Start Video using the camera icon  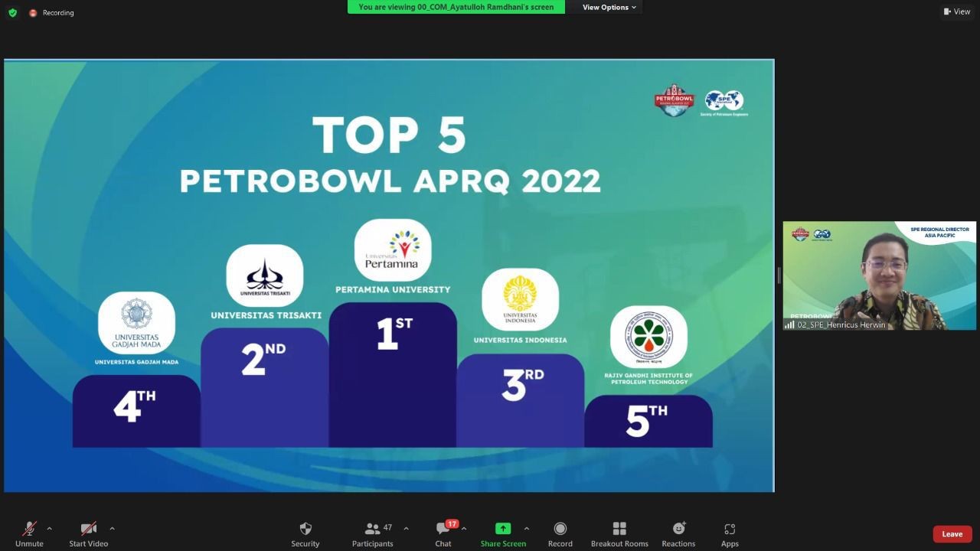click(x=89, y=529)
